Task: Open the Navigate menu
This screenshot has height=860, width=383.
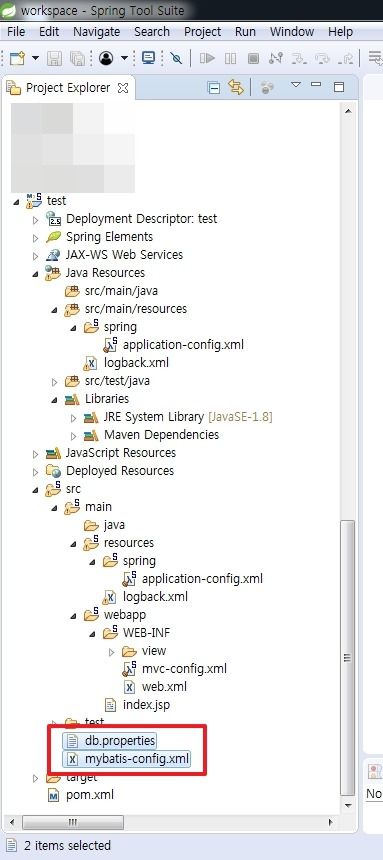Action: click(x=97, y=32)
